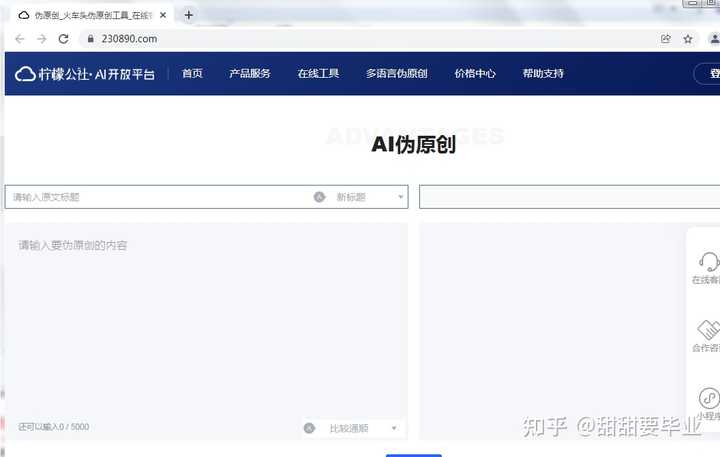The width and height of the screenshot is (720, 457).
Task: Open 价格中心 page
Action: [475, 73]
